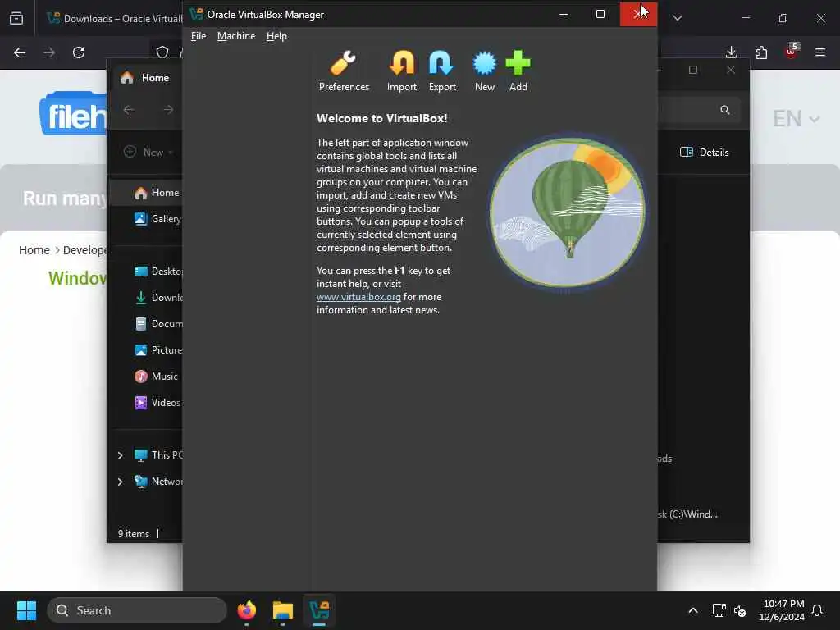This screenshot has height=630, width=840.
Task: Click Home breadcrumb link on webpage
Action: click(34, 250)
